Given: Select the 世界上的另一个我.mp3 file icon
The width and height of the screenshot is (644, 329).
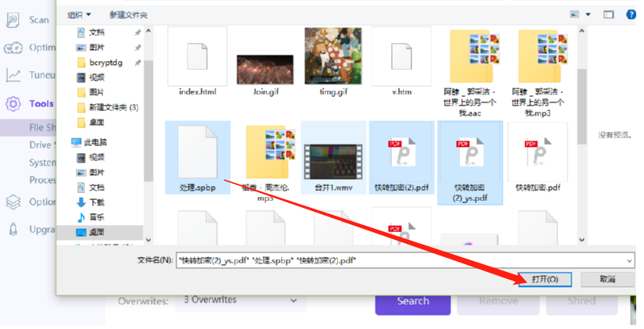Looking at the screenshot, I should (x=543, y=57).
